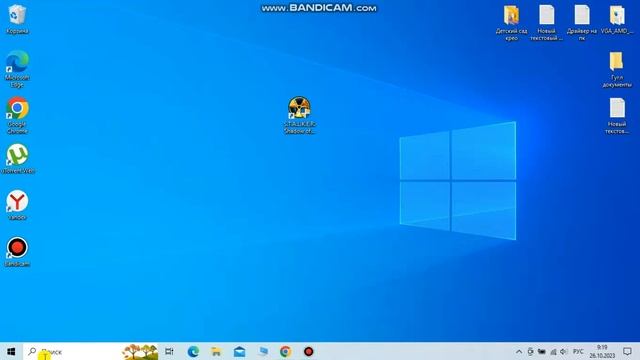Open the volume tray icon
The height and width of the screenshot is (360, 640).
tap(564, 351)
